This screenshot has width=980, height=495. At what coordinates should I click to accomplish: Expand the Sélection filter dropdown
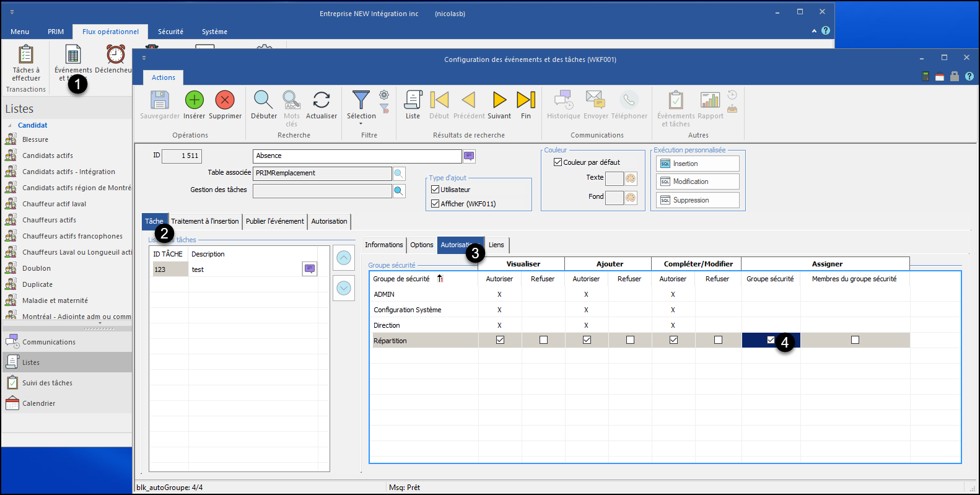point(361,123)
